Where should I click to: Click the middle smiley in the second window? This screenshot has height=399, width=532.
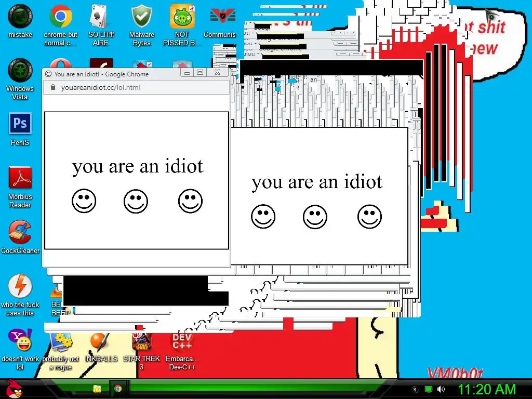click(315, 217)
